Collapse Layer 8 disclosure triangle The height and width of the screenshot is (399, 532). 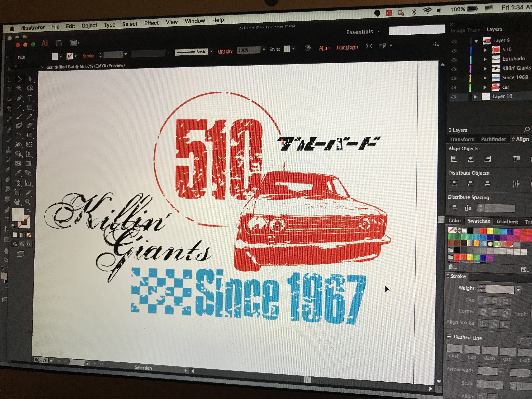[476, 41]
